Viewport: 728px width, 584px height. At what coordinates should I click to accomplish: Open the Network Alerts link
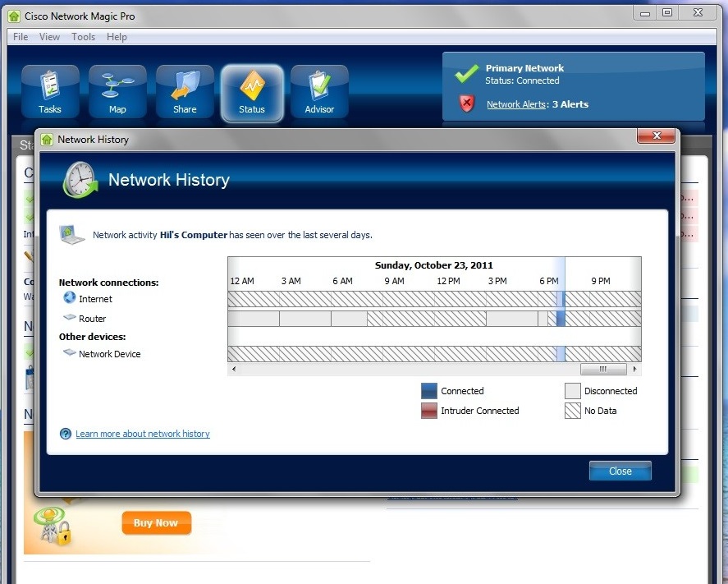[x=516, y=104]
